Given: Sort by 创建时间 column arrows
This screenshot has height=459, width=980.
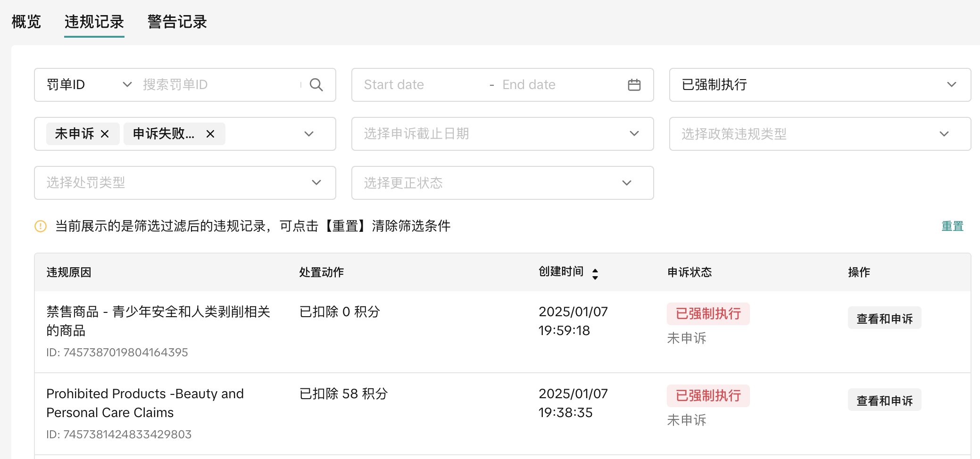Looking at the screenshot, I should tap(595, 273).
